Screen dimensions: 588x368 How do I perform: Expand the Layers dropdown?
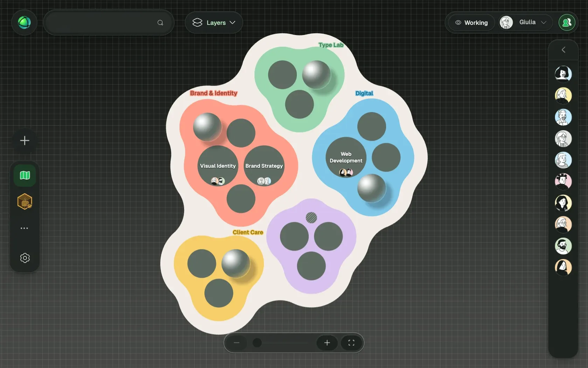point(214,22)
